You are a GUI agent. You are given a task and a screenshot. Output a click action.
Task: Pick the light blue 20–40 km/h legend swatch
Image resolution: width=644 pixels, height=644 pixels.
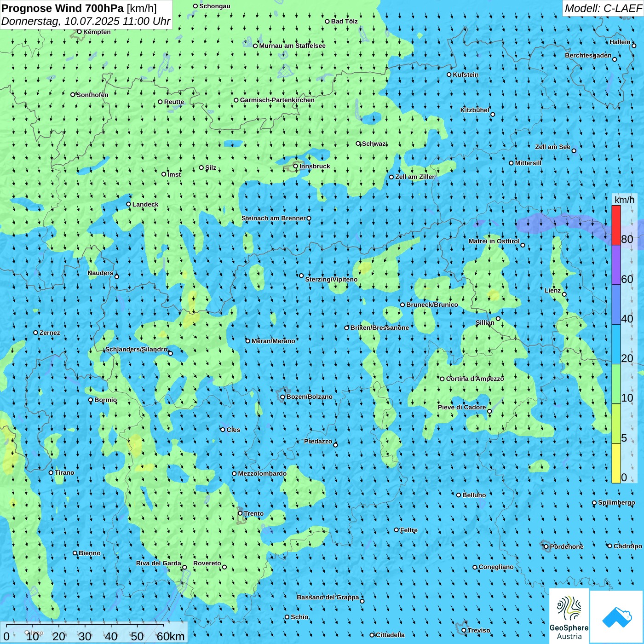616,345
